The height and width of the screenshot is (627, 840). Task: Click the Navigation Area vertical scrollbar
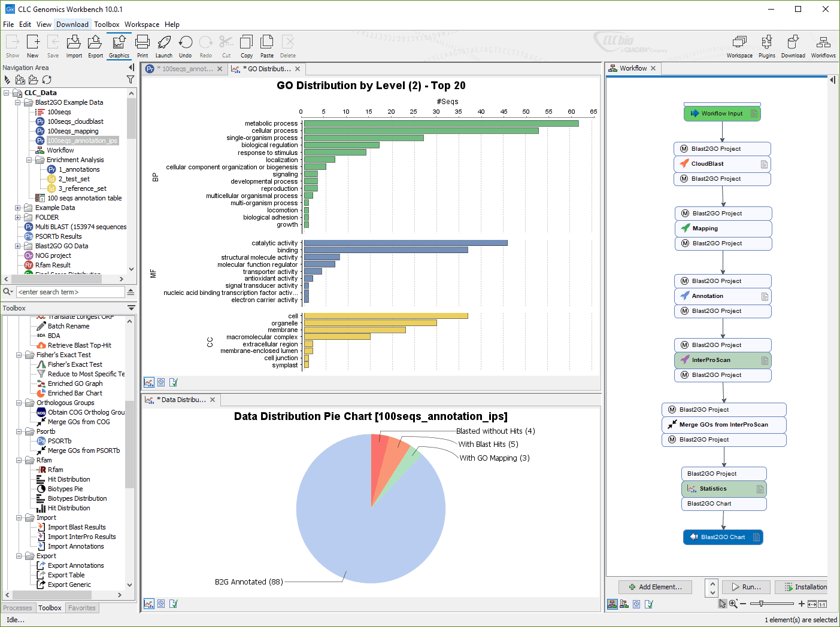click(x=131, y=181)
